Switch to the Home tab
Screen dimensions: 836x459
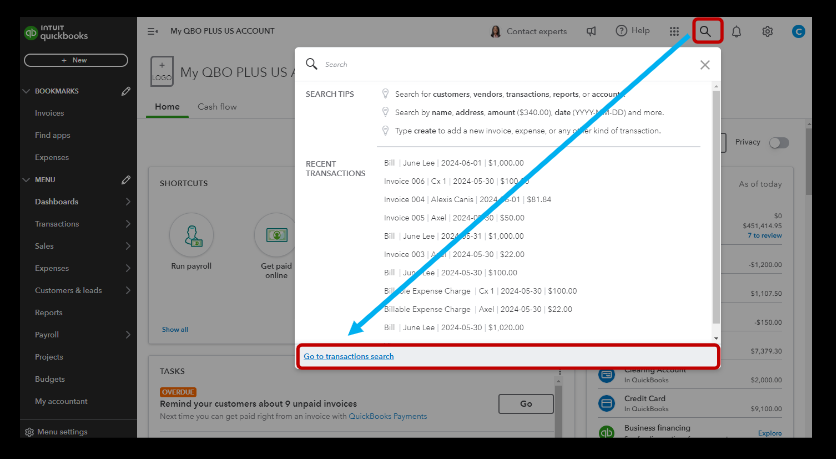click(167, 107)
